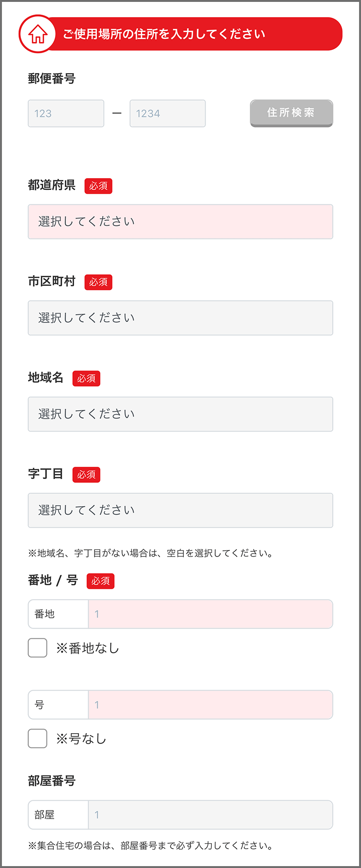The height and width of the screenshot is (868, 361).
Task: Expand the 字丁目 selection box
Action: click(x=180, y=510)
